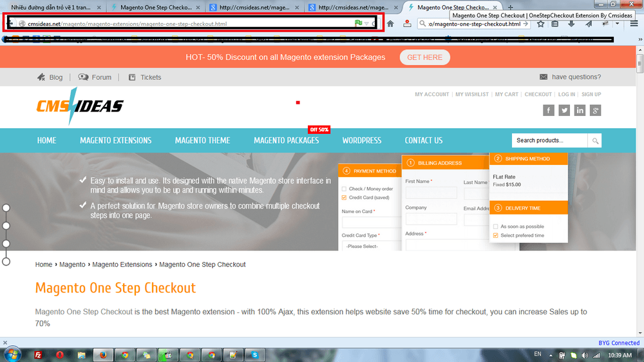The height and width of the screenshot is (362, 644).
Task: Show hidden system tray icons arrow
Action: [551, 356]
